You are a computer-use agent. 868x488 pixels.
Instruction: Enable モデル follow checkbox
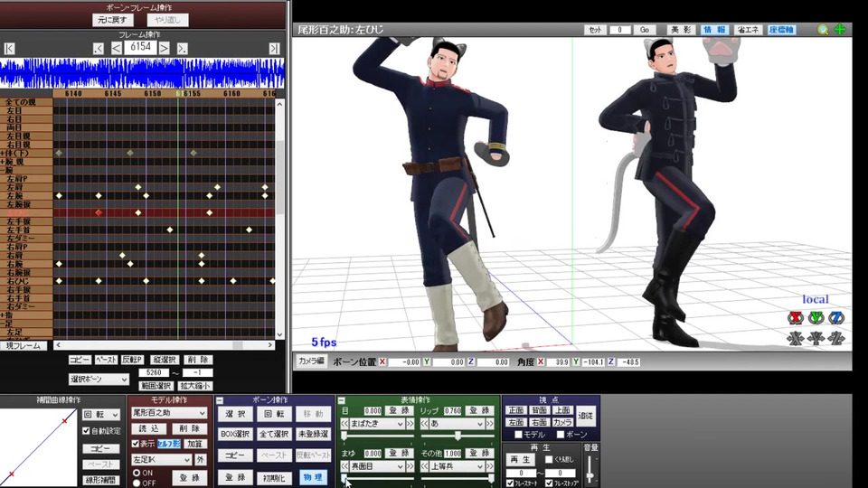tap(518, 435)
